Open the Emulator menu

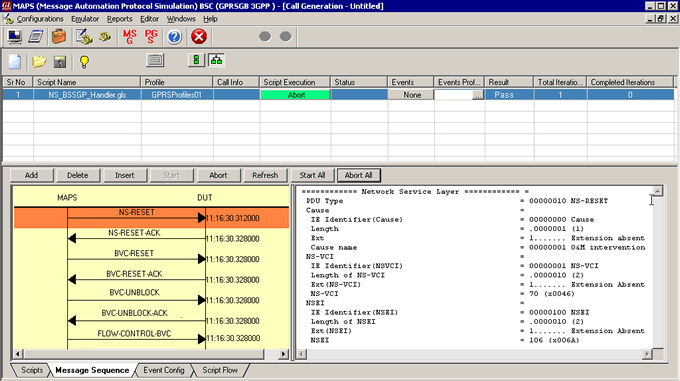pyautogui.click(x=85, y=19)
